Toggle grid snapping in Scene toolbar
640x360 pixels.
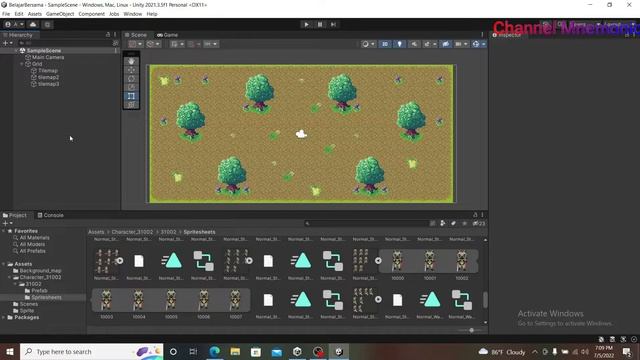[x=191, y=44]
